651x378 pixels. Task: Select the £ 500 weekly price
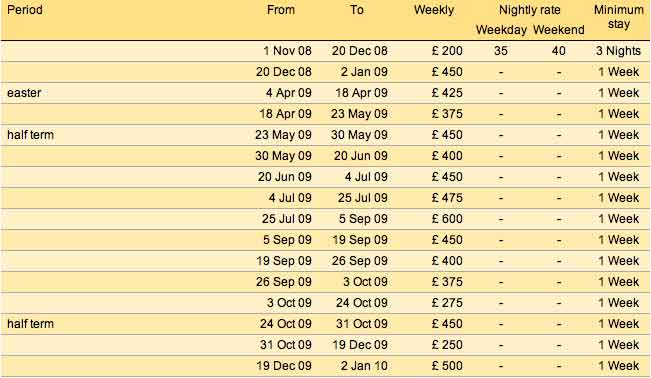(x=447, y=366)
